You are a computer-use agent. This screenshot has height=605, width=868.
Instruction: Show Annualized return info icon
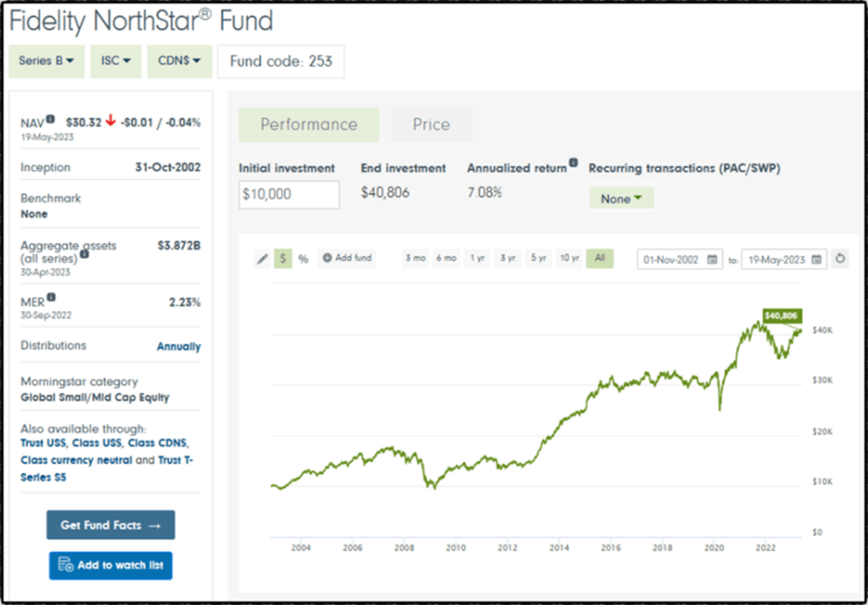click(574, 163)
